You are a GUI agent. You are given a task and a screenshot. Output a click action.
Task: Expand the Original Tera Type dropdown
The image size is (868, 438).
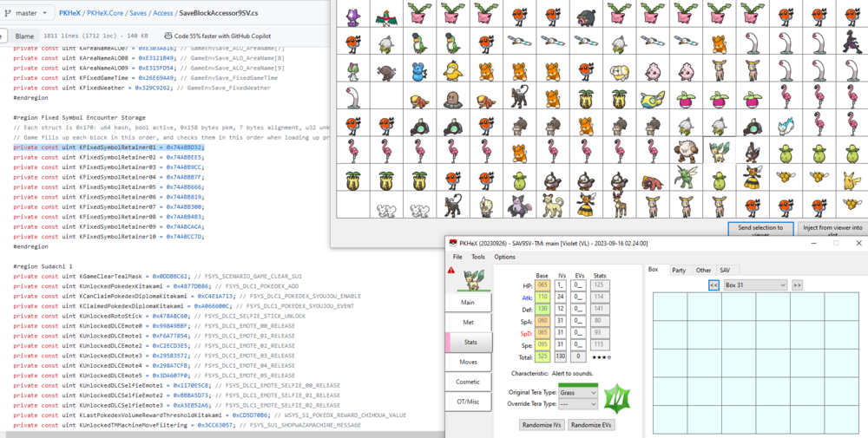pyautogui.click(x=578, y=392)
